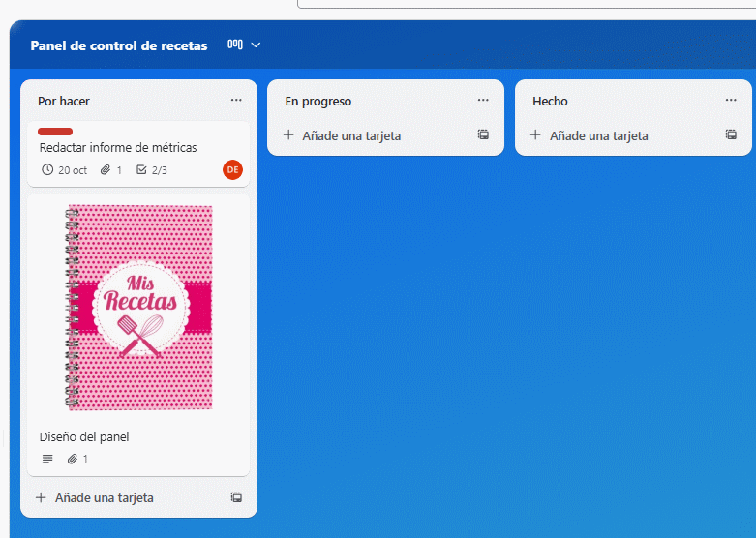This screenshot has height=538, width=756.
Task: Click the description icon on Diseño del panel
Action: [48, 459]
